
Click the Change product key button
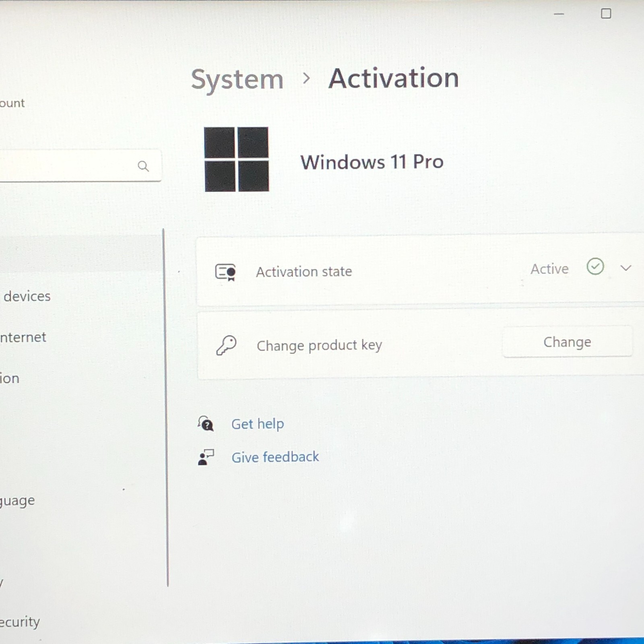(567, 342)
